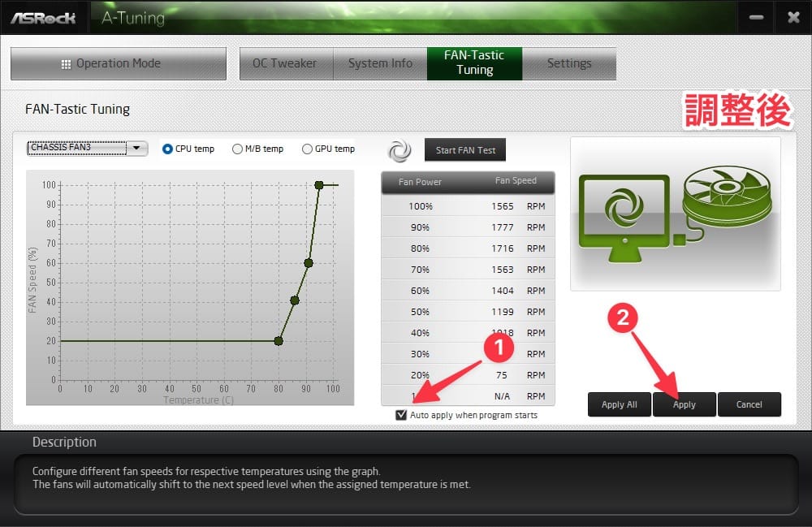
Task: Select the fan curve point at 20% speed
Action: tap(279, 340)
